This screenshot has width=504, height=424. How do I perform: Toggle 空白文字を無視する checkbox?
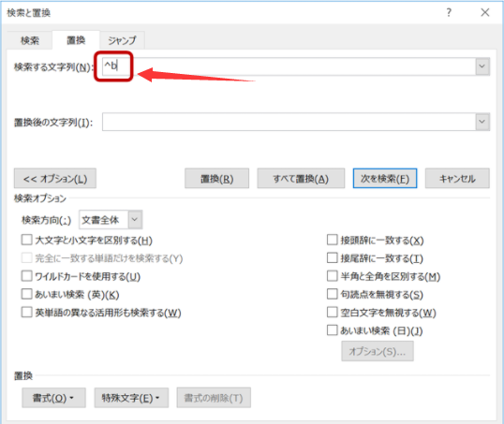(332, 313)
